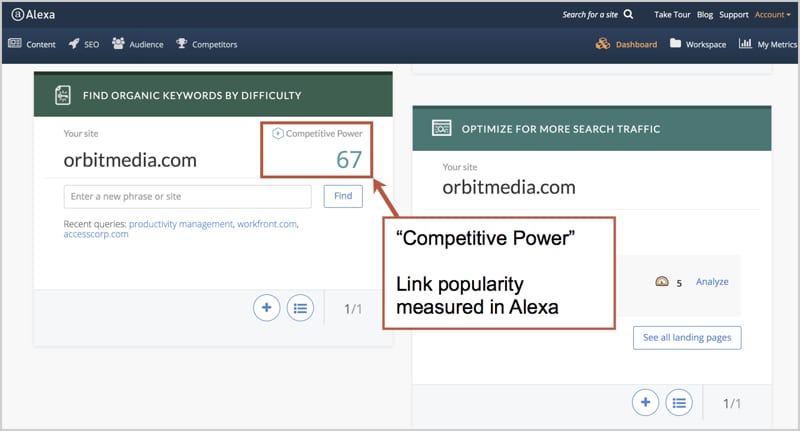Focus the Enter a new phrase field
The height and width of the screenshot is (431, 800).
(187, 196)
